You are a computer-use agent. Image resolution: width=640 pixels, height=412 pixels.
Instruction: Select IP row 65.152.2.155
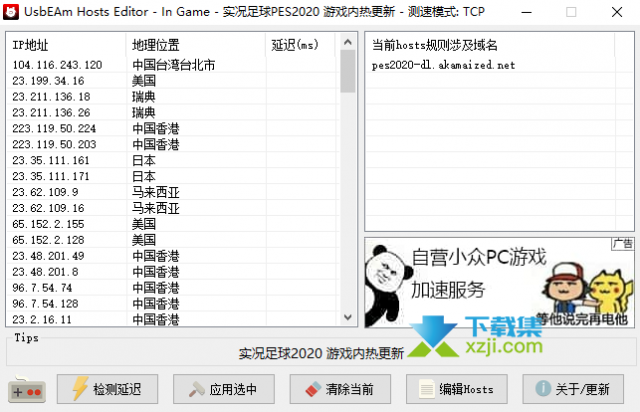tap(173, 224)
